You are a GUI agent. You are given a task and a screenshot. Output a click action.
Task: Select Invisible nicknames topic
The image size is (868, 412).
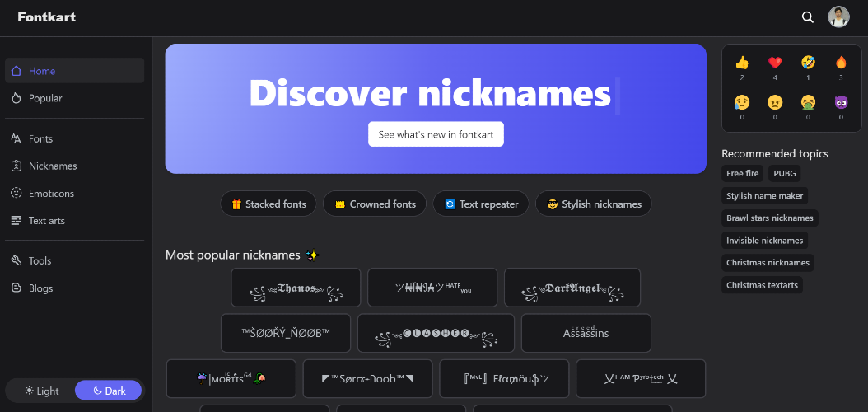coord(764,241)
